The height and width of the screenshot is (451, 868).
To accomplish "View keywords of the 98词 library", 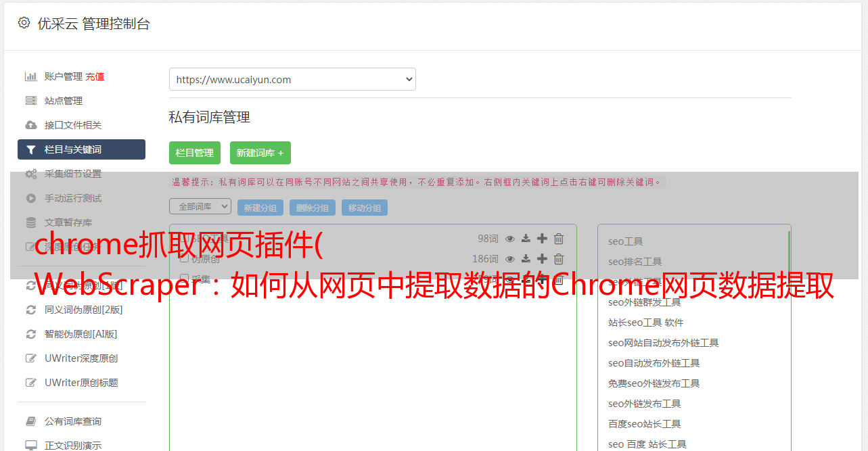I will coord(510,239).
